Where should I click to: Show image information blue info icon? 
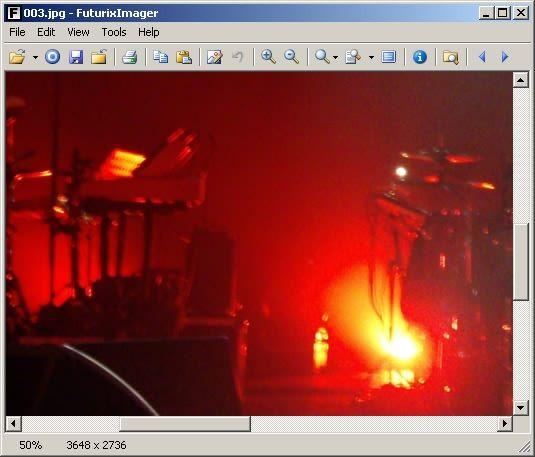pyautogui.click(x=420, y=57)
